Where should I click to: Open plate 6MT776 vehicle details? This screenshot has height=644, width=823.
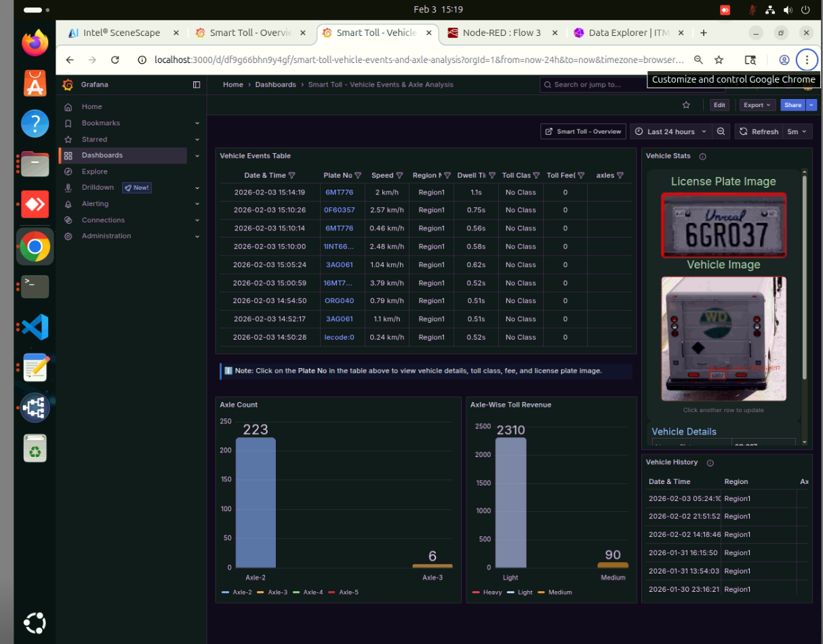coord(340,192)
